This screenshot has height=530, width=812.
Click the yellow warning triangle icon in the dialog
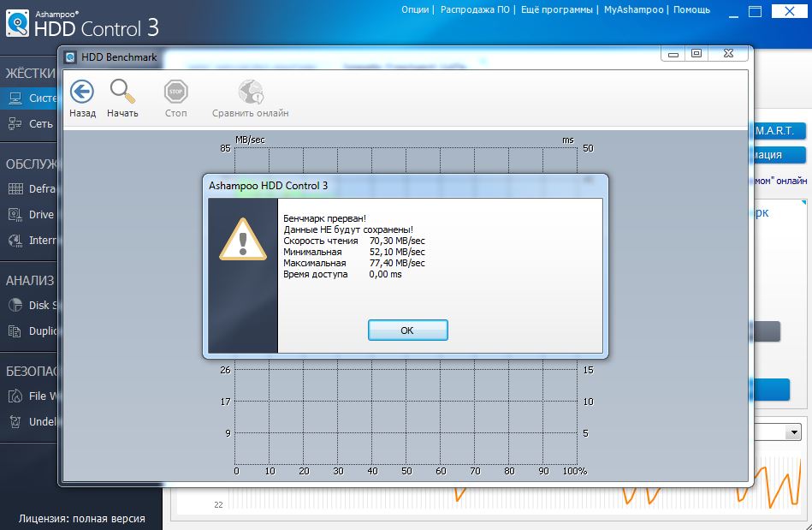(x=243, y=240)
